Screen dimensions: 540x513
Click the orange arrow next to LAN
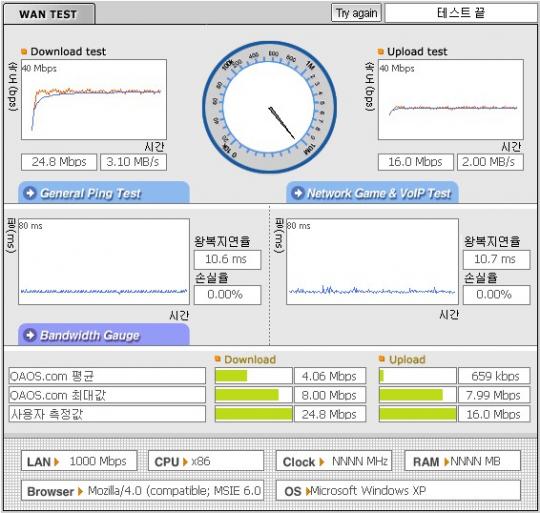coord(57,461)
